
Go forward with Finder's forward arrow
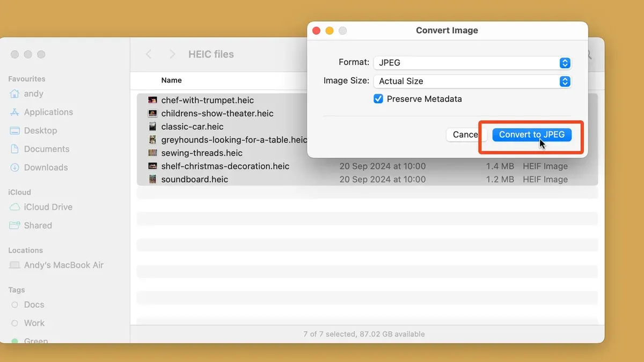coord(172,54)
